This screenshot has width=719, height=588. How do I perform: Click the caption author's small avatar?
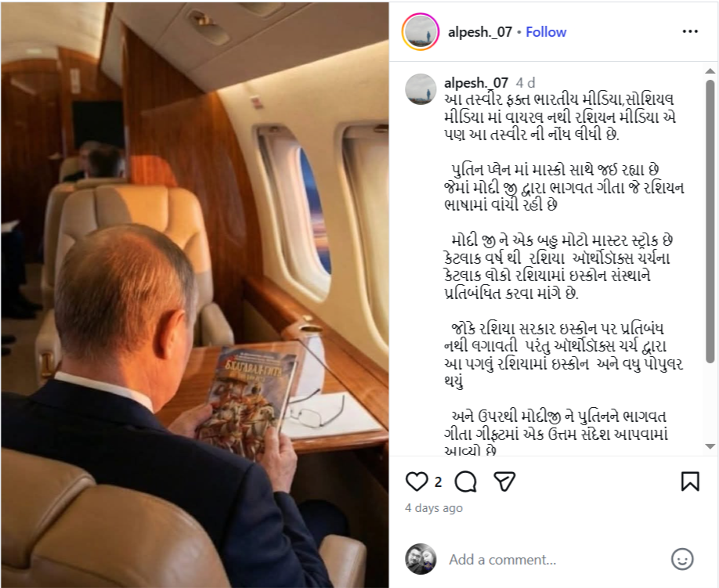[x=421, y=89]
